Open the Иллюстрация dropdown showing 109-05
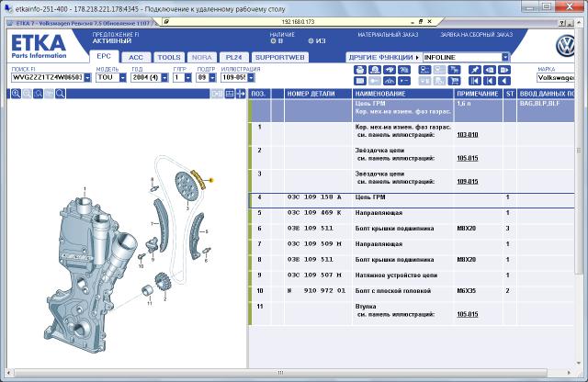 click(251, 78)
